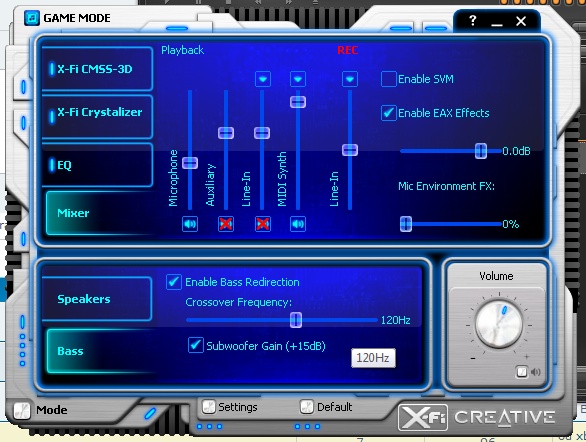Click the 120Hz label beside the crossover slider
Viewport: 586px width, 442px height.
pos(395,320)
